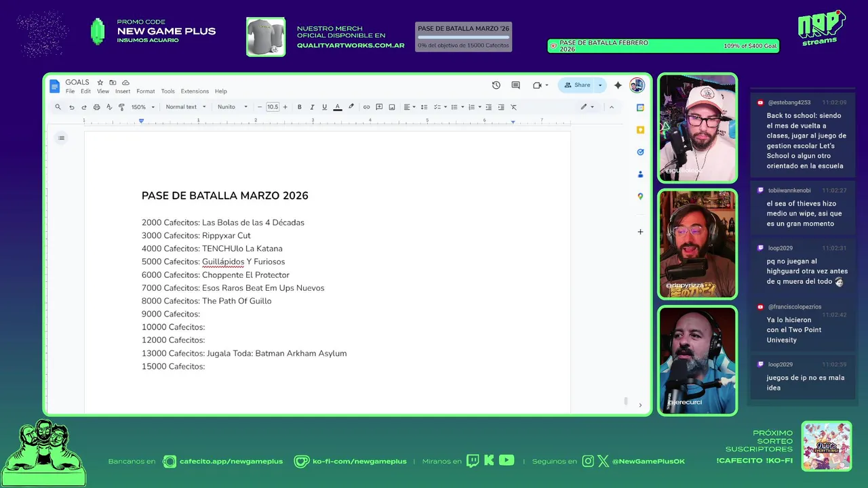Open the File menu
This screenshot has width=868, height=488.
tap(70, 91)
